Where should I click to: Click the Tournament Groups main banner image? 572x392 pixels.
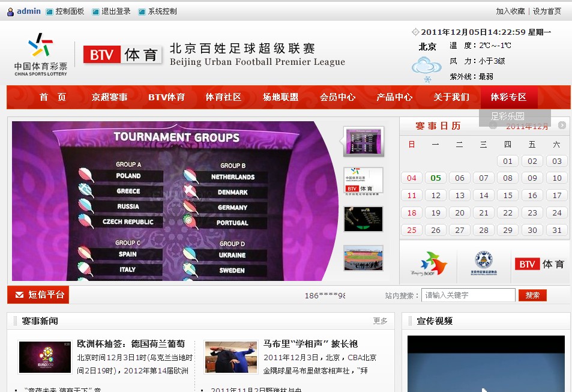(175, 201)
